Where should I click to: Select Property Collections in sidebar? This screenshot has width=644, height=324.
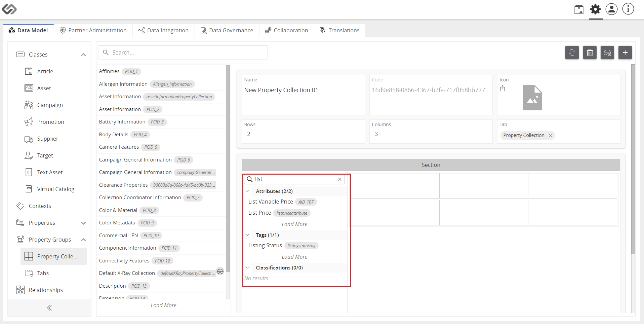(x=54, y=256)
